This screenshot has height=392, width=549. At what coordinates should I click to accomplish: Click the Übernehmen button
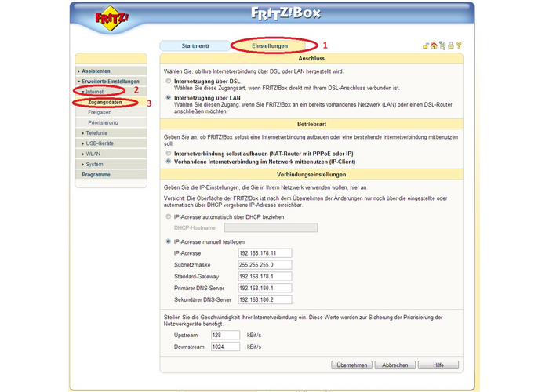351,365
